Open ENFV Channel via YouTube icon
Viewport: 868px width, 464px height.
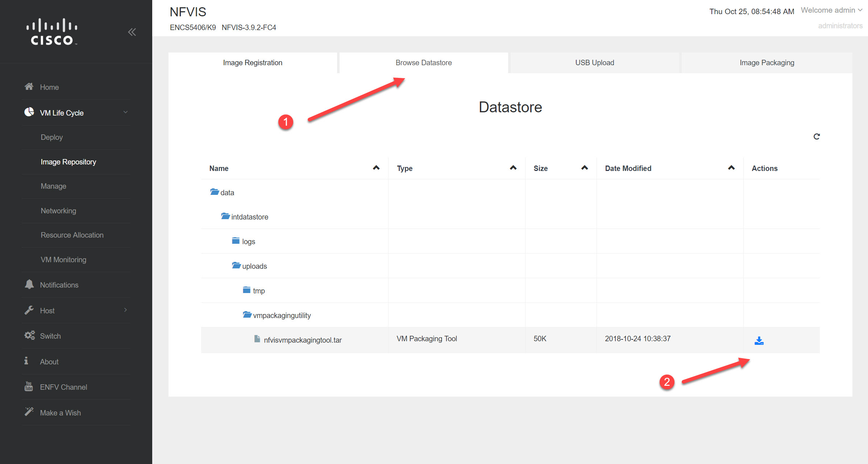coord(28,387)
